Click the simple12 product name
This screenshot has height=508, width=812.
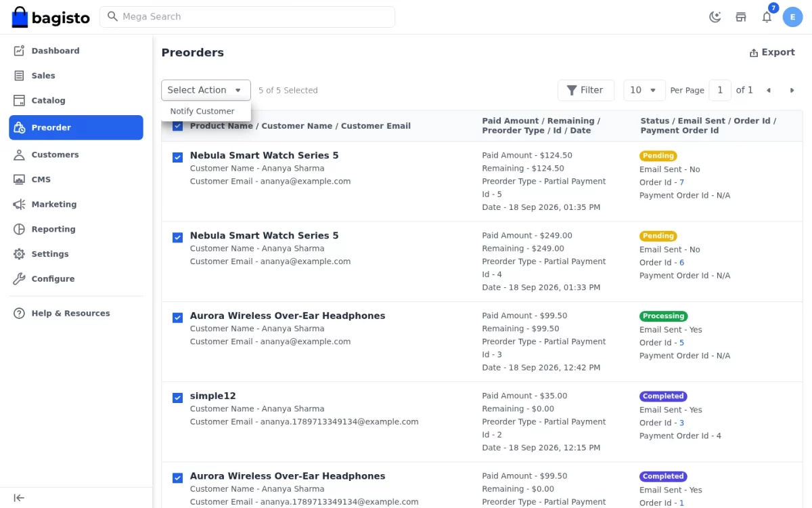point(212,396)
